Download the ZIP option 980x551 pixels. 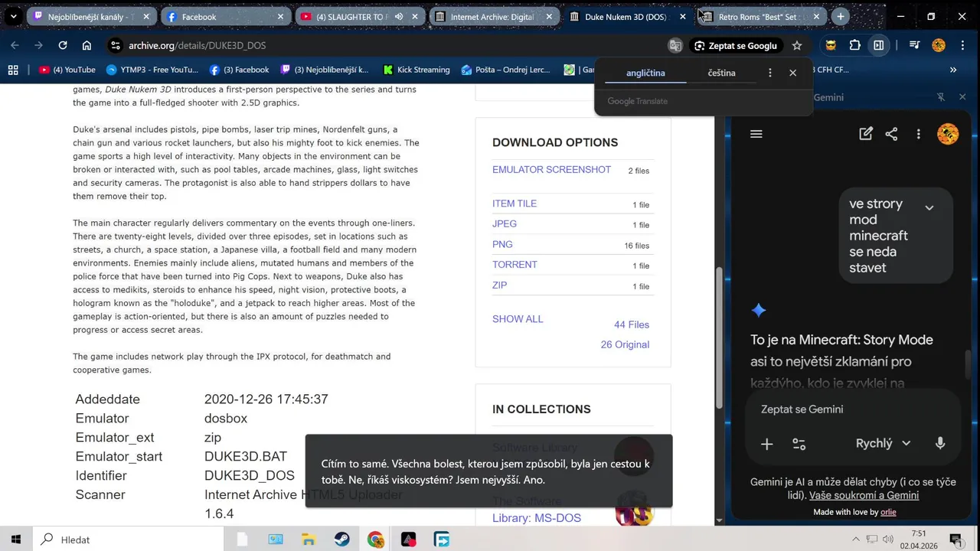click(x=499, y=285)
